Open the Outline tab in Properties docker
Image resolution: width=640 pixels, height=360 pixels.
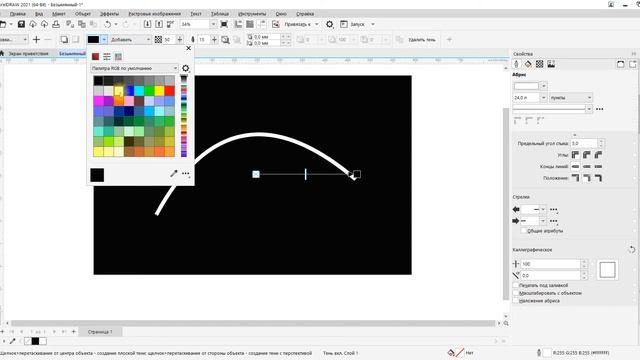pos(516,64)
